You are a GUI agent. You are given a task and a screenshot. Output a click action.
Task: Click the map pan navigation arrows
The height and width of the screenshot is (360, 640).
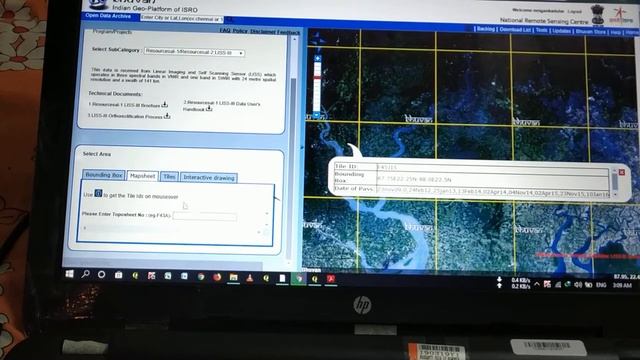pos(317,40)
